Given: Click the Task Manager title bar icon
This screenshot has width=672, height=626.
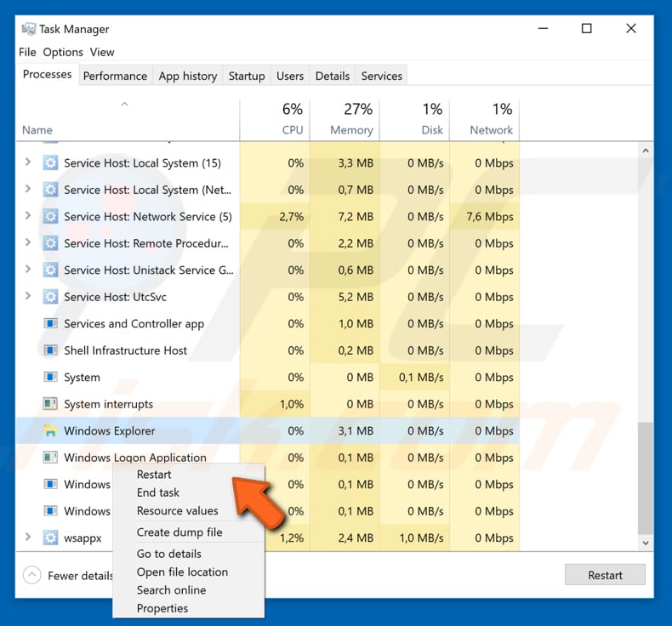Looking at the screenshot, I should click(x=28, y=29).
